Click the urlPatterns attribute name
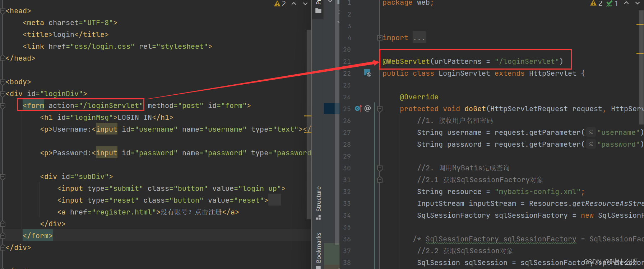 [458, 61]
